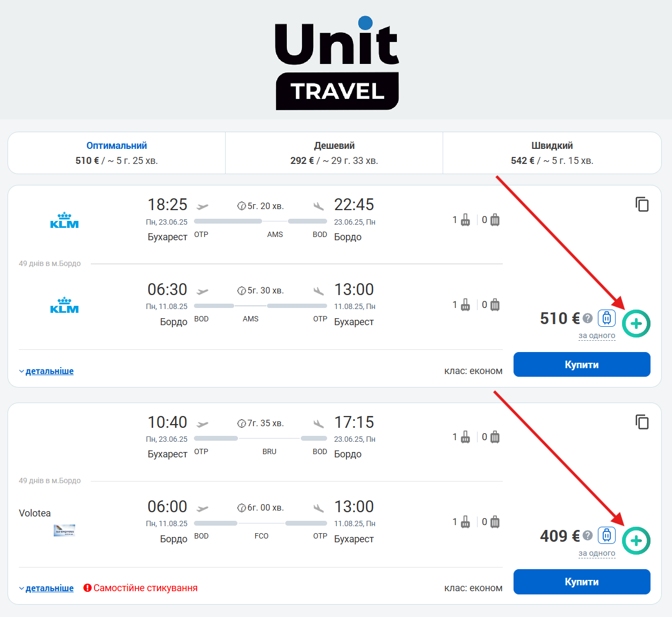
Task: Click "за одного" under the 510 € price
Action: tap(597, 335)
